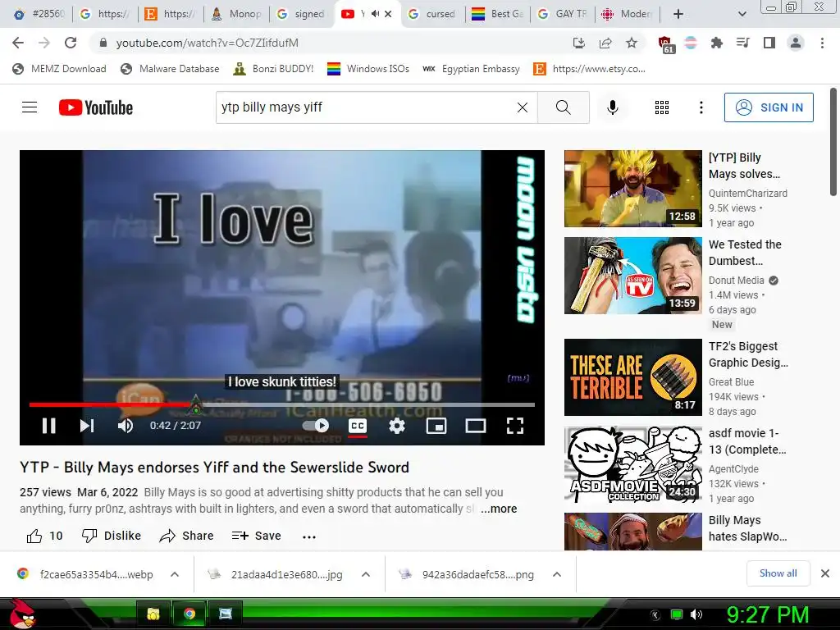Open the YouTube guide hamburger menu

pyautogui.click(x=30, y=107)
